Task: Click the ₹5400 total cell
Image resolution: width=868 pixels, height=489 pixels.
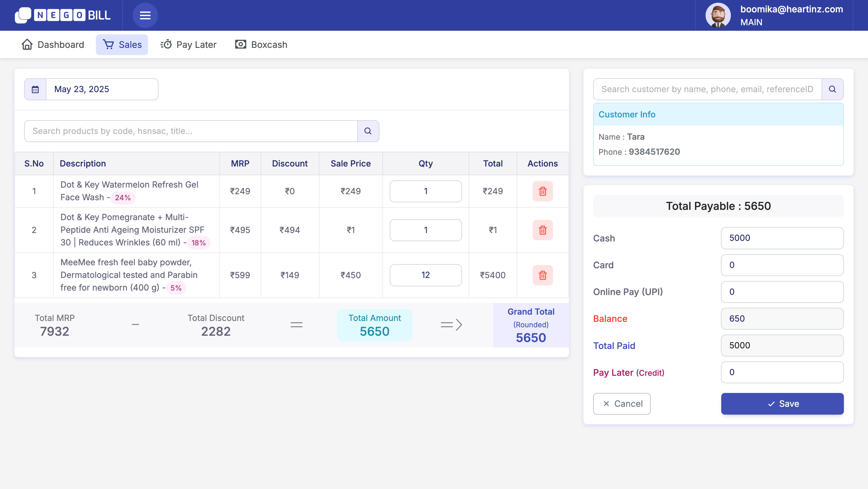Action: (x=493, y=275)
